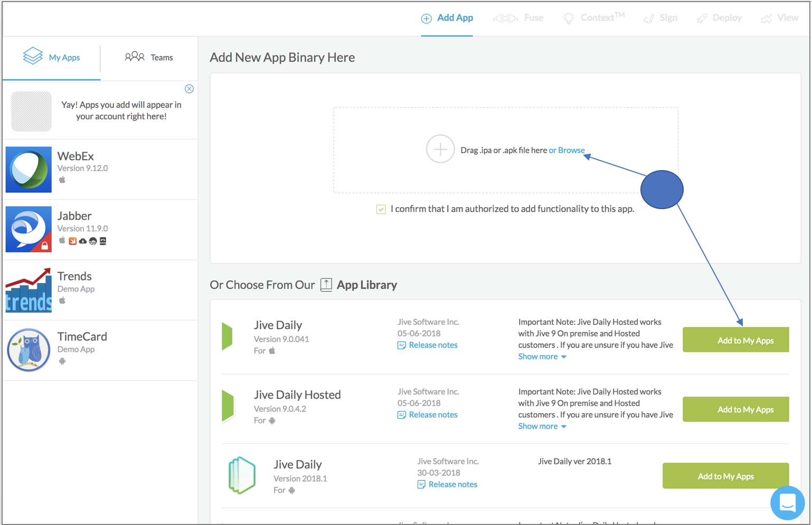Image resolution: width=812 pixels, height=525 pixels.
Task: Select the Jabber app icon
Action: click(x=29, y=229)
